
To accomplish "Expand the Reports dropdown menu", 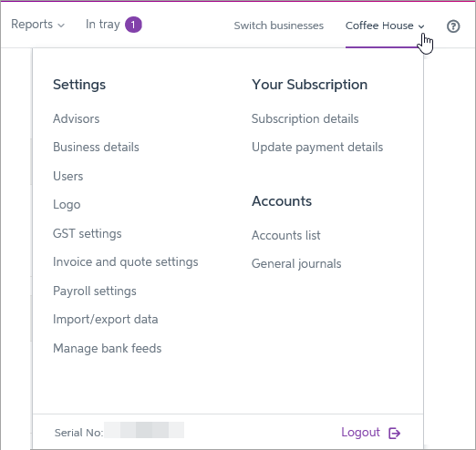I will pos(37,25).
